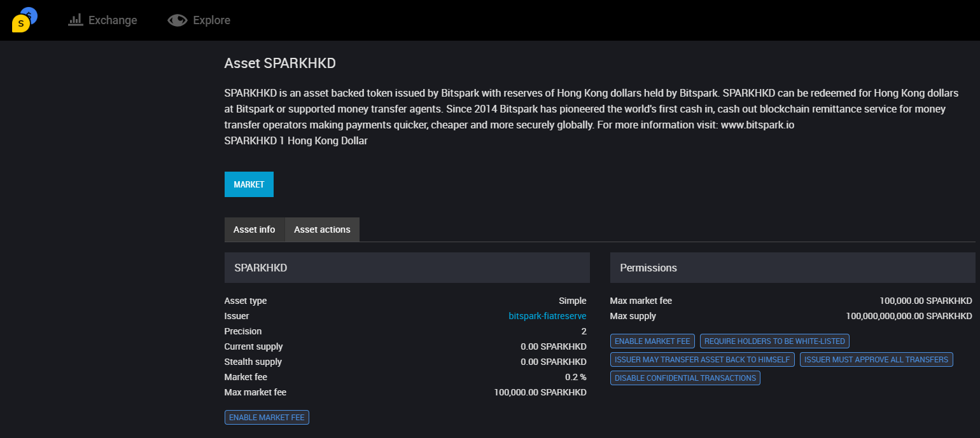The image size is (980, 438).
Task: Click the Asset SPARKHKD page heading
Action: [x=279, y=64]
